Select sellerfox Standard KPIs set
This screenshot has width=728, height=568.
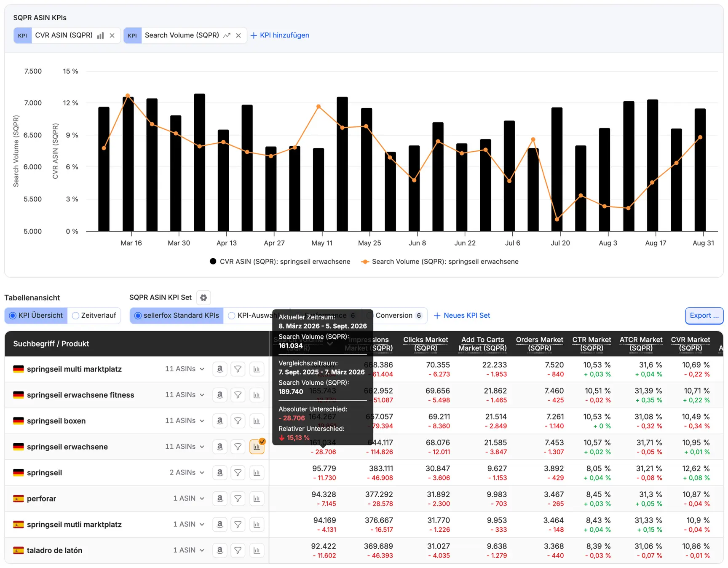tap(177, 316)
